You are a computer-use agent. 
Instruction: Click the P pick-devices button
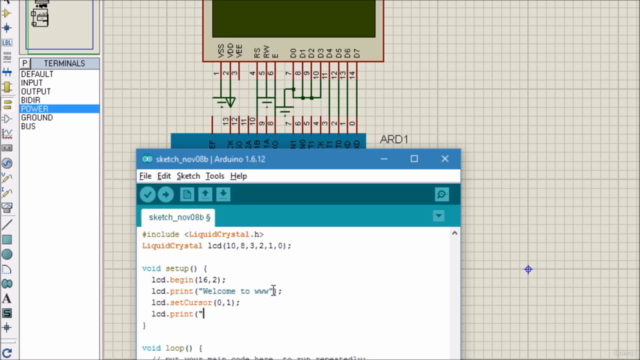click(x=24, y=63)
